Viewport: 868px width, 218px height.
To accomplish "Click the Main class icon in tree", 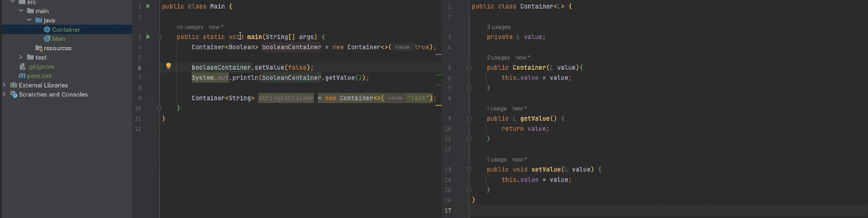I will coord(47,39).
